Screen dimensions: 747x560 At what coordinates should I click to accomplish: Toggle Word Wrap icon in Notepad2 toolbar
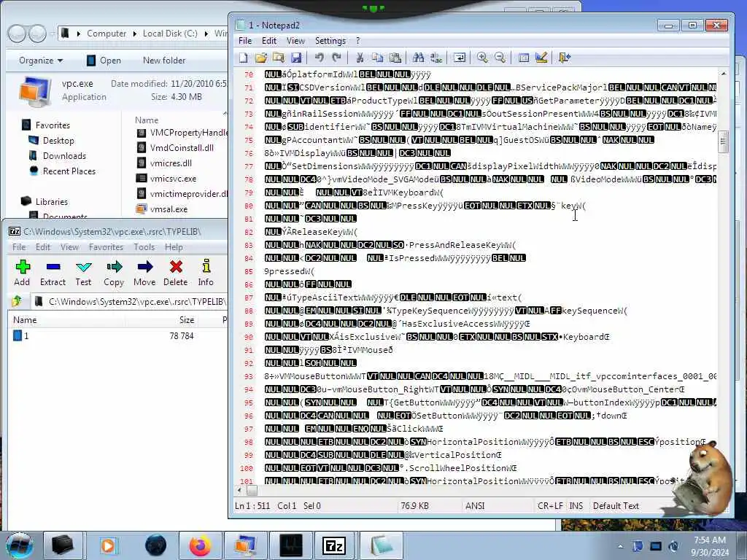[460, 58]
